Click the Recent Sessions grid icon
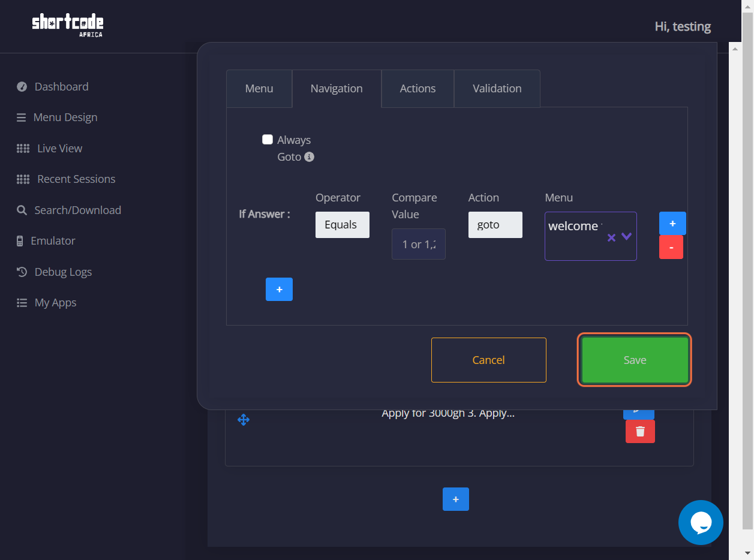This screenshot has width=754, height=560. pos(23,179)
